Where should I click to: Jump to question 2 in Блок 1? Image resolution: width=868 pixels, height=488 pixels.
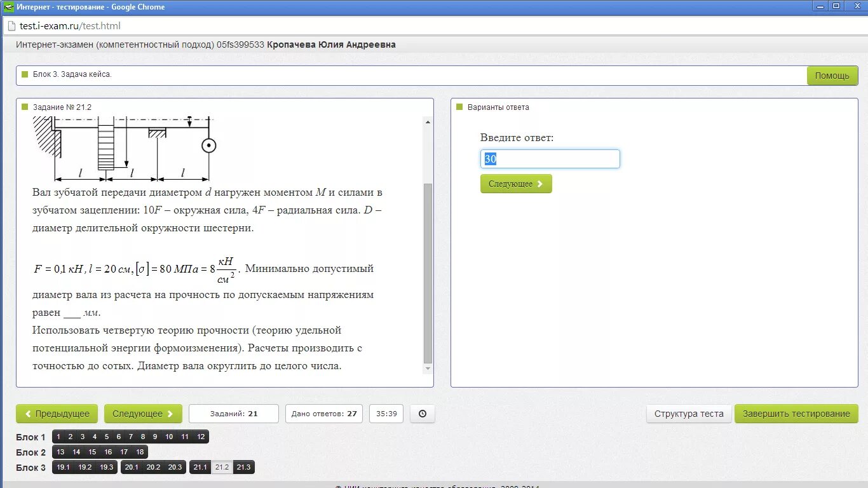[x=71, y=437]
